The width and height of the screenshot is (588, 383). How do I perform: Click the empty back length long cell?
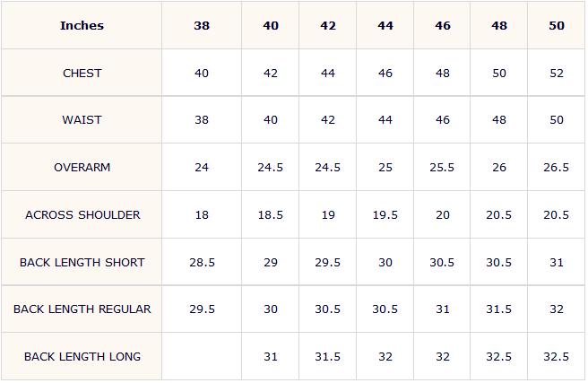point(202,356)
